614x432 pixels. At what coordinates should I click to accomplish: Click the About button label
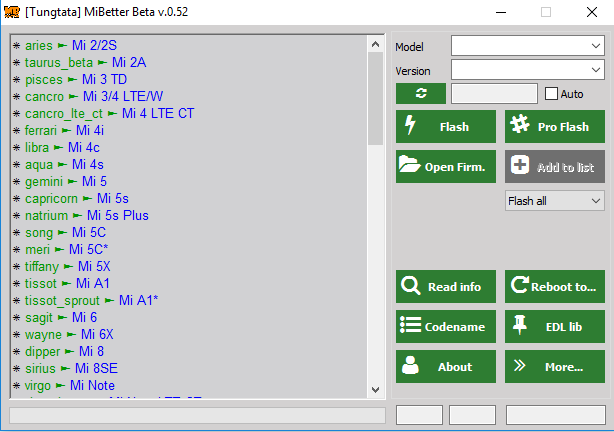pos(455,367)
